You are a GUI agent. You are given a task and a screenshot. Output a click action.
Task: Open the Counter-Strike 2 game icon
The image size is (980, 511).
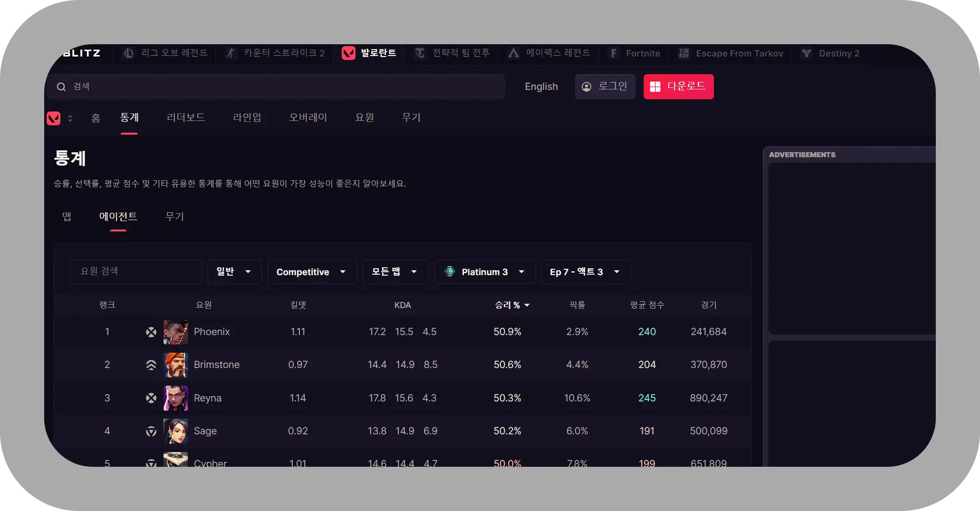230,54
